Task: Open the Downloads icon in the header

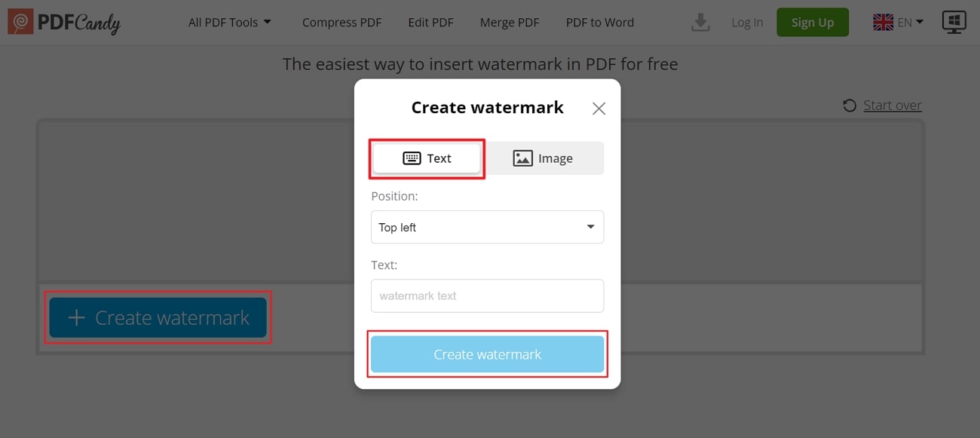Action: (x=700, y=23)
